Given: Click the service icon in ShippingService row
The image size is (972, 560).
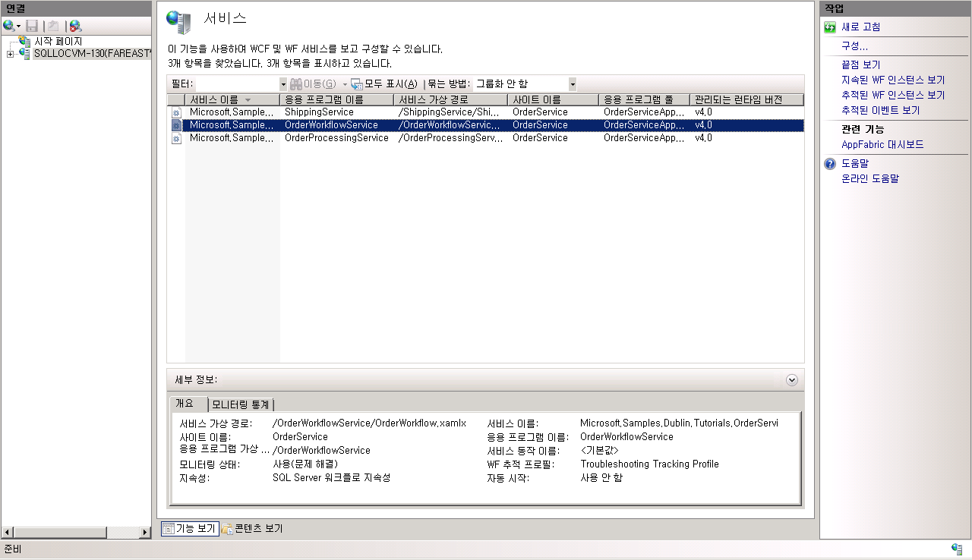Looking at the screenshot, I should coord(176,112).
